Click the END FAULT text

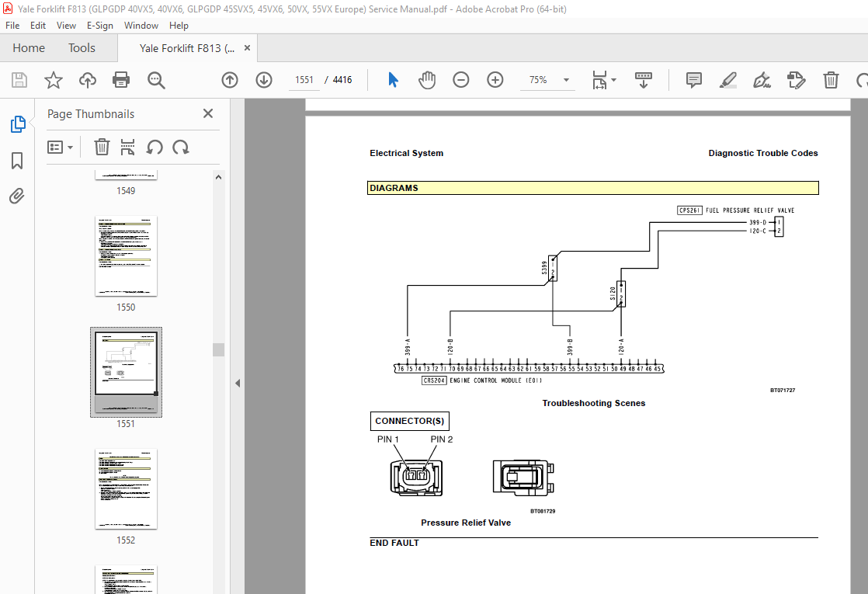(x=394, y=543)
